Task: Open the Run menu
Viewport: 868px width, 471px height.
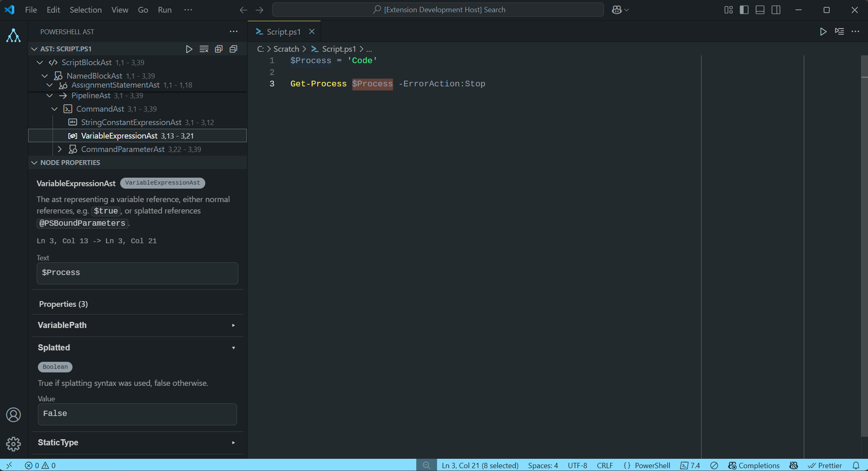Action: (x=165, y=10)
